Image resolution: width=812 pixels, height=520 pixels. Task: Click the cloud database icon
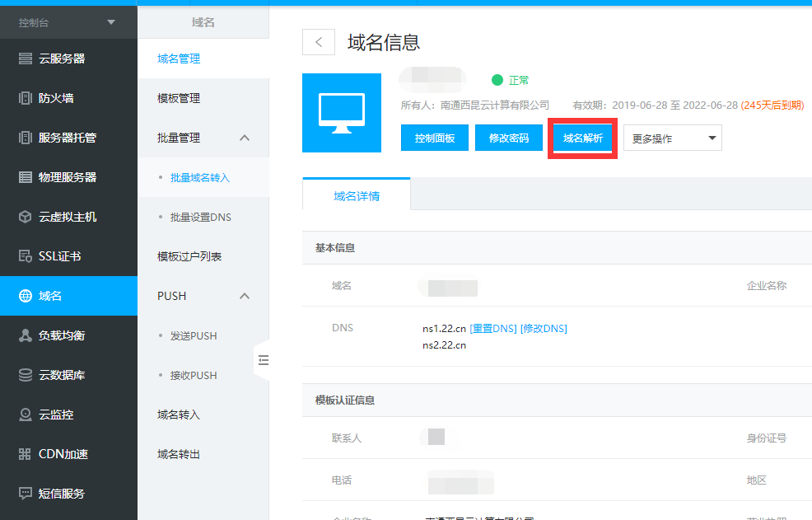pos(25,375)
